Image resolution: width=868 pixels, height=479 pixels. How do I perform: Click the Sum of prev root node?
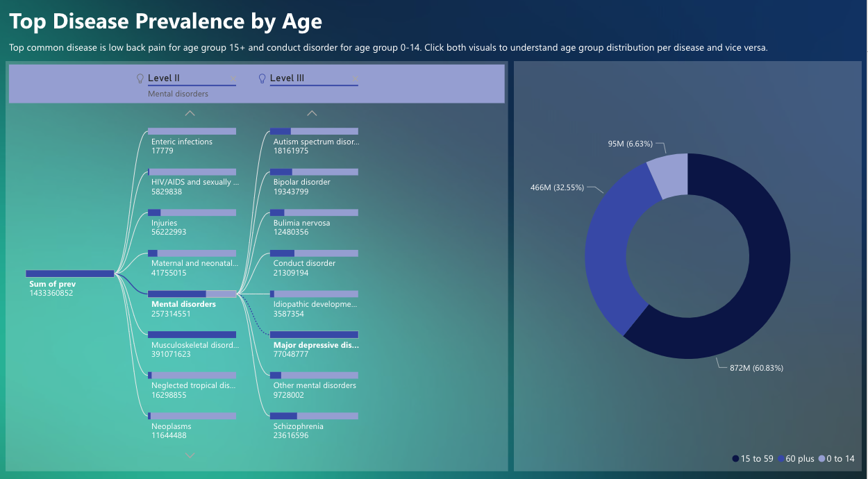69,274
